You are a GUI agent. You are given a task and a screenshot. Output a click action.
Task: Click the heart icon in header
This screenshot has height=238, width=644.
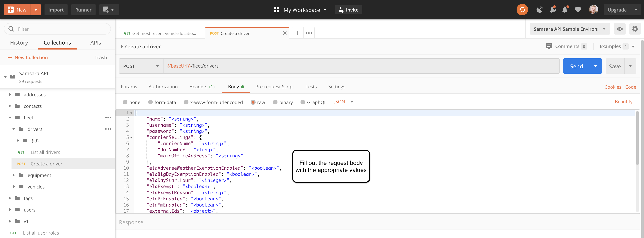(x=578, y=10)
